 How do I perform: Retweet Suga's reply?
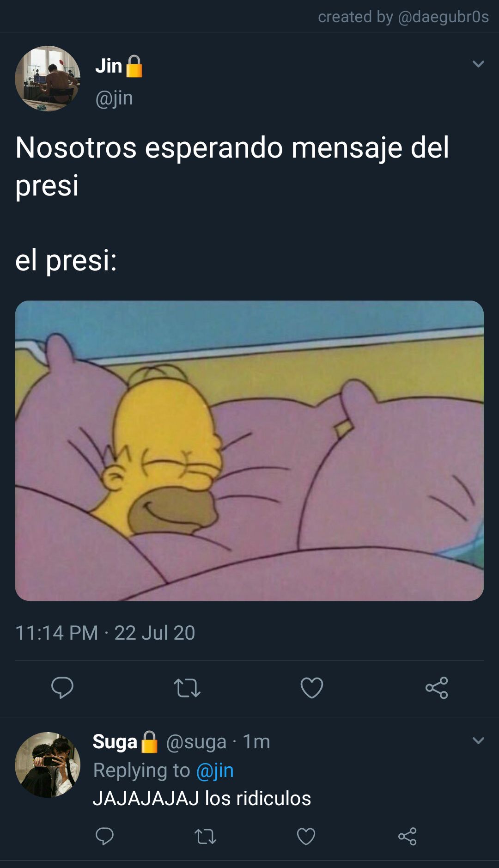[206, 837]
